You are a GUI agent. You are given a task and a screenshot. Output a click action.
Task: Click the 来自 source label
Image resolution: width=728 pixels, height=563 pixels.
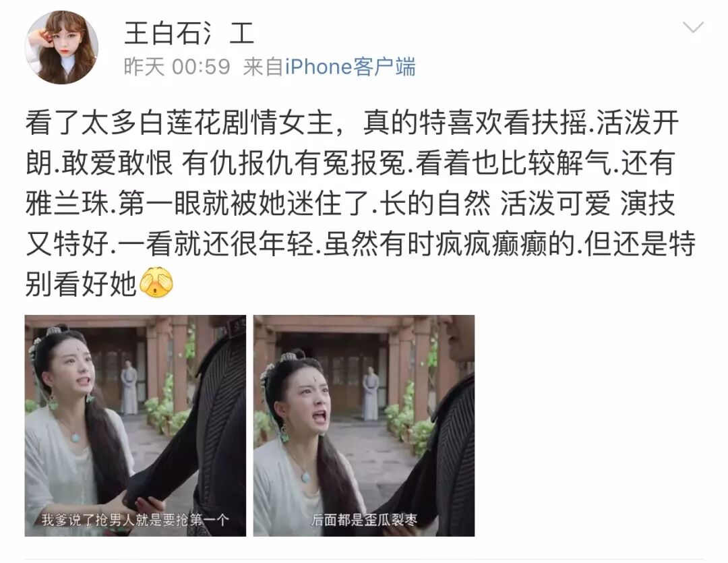tap(264, 67)
